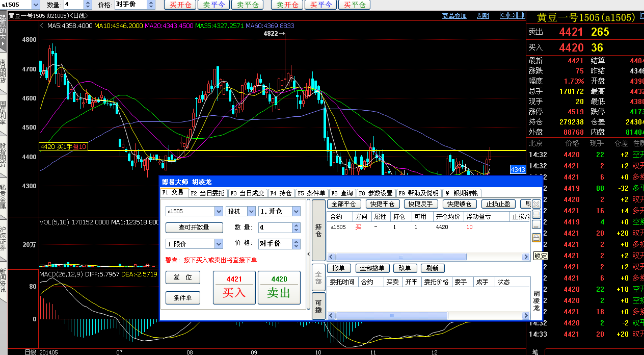
Task: Click the left arrow chart navigation icon
Action: coord(504,15)
